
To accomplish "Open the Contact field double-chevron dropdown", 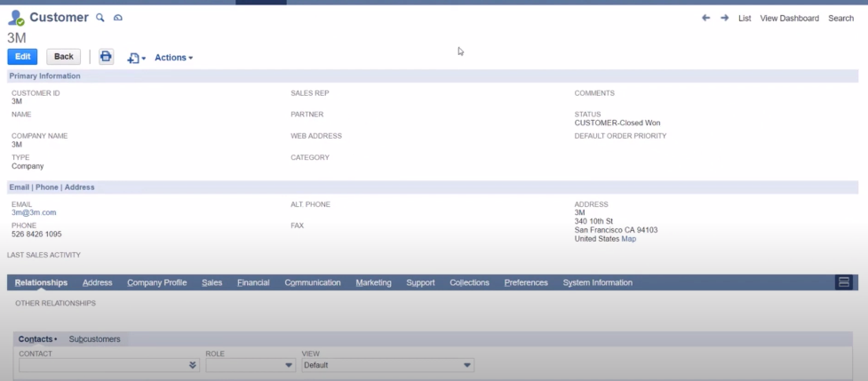I will pos(193,365).
